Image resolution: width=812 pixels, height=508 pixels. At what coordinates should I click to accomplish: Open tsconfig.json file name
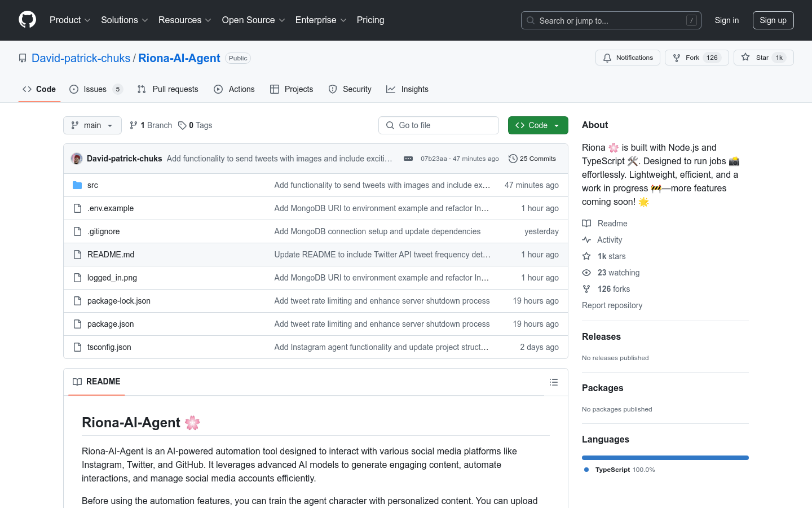[109, 347]
